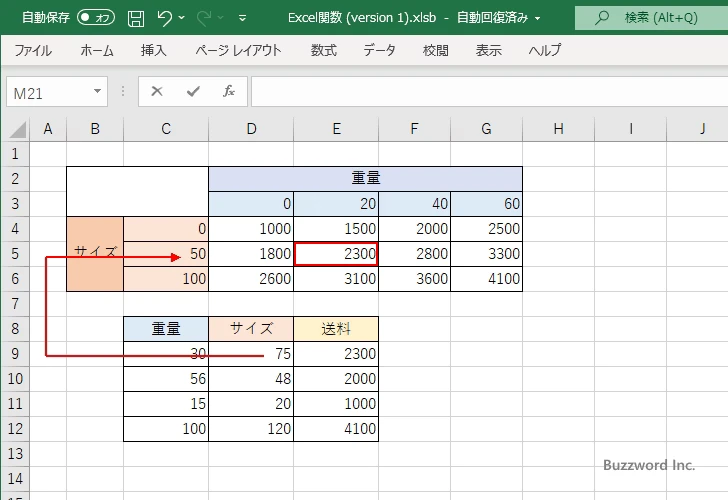Switch to the データ tab

click(379, 50)
